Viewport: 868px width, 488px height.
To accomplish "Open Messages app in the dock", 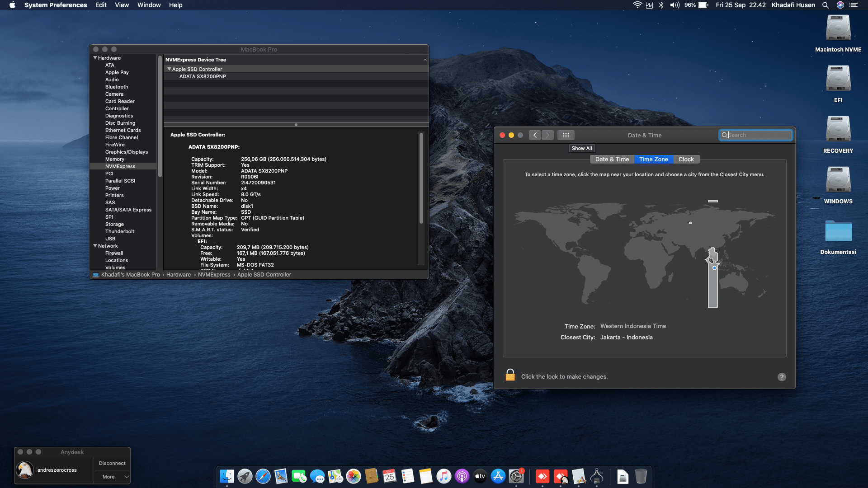I will [x=317, y=476].
